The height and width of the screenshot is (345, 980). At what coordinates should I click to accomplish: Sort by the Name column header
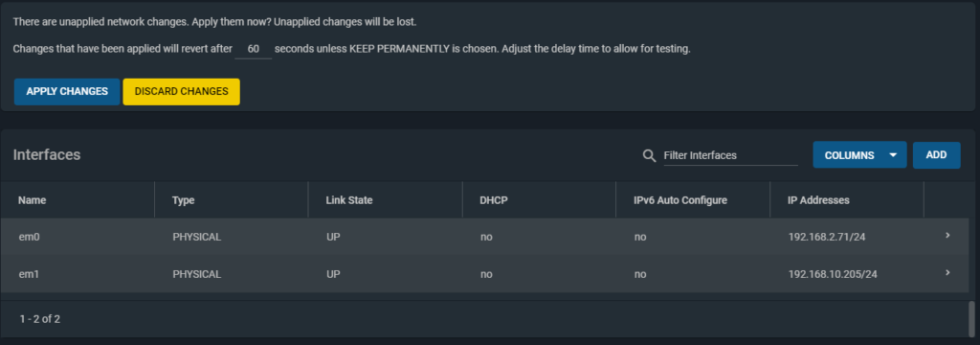pyautogui.click(x=32, y=200)
